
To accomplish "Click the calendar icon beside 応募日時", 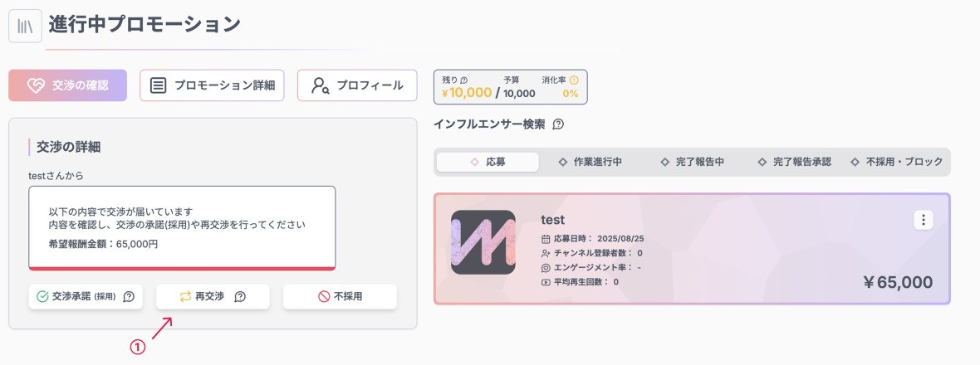I will click(546, 239).
